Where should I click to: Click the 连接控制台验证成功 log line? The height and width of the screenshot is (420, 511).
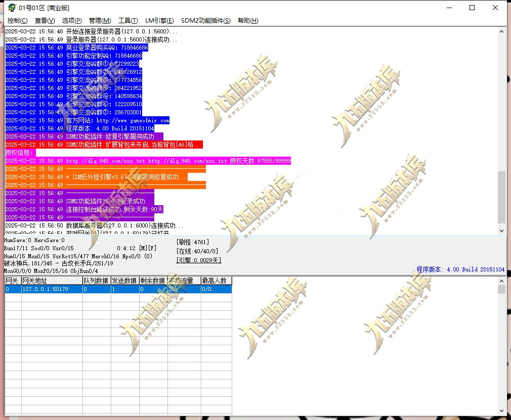pyautogui.click(x=84, y=209)
